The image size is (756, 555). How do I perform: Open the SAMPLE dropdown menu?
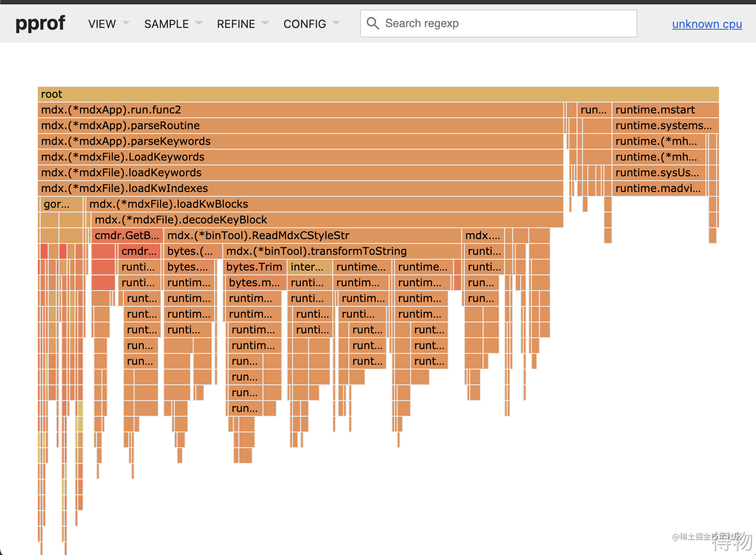tap(173, 24)
